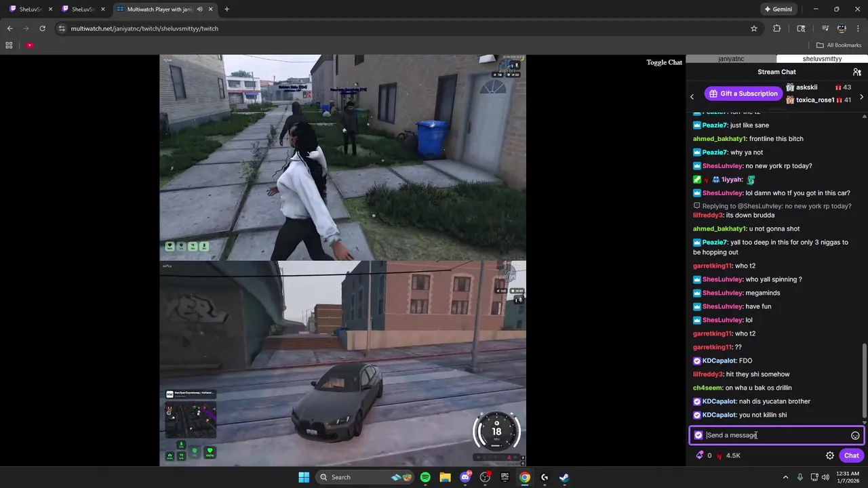Click the speedometer showing 18 in bottom stream
The image size is (868, 488).
(496, 432)
